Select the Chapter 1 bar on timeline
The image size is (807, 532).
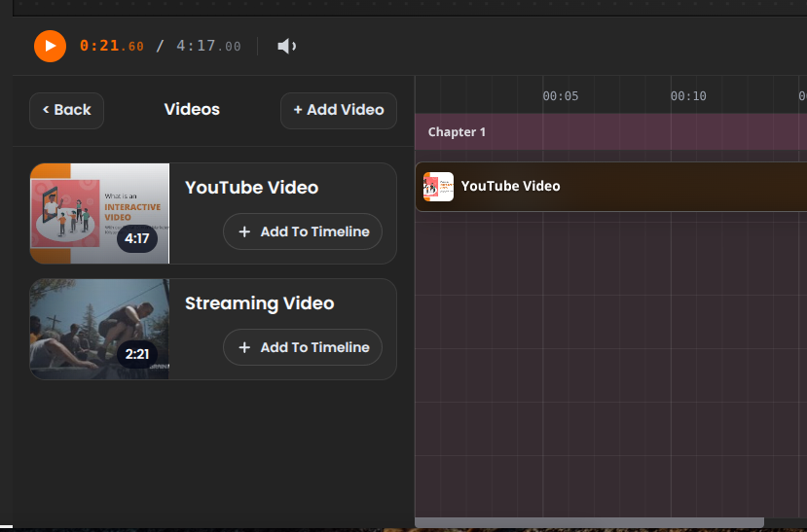pyautogui.click(x=611, y=132)
